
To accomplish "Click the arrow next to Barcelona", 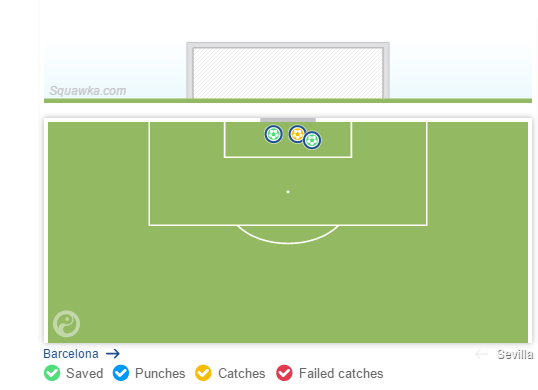I will coord(113,354).
